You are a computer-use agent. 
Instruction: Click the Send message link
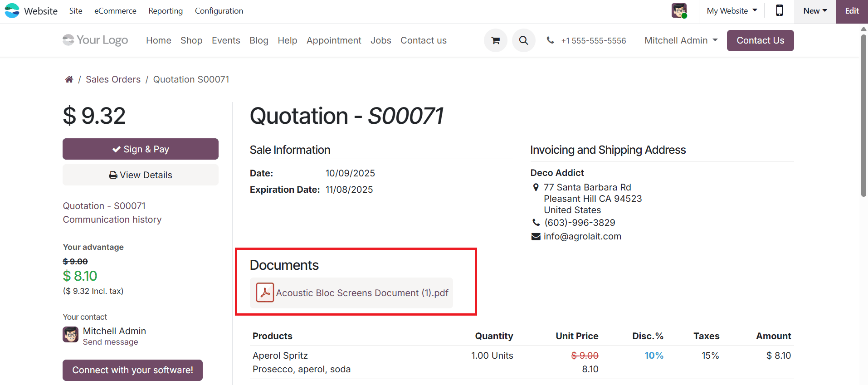click(x=110, y=342)
